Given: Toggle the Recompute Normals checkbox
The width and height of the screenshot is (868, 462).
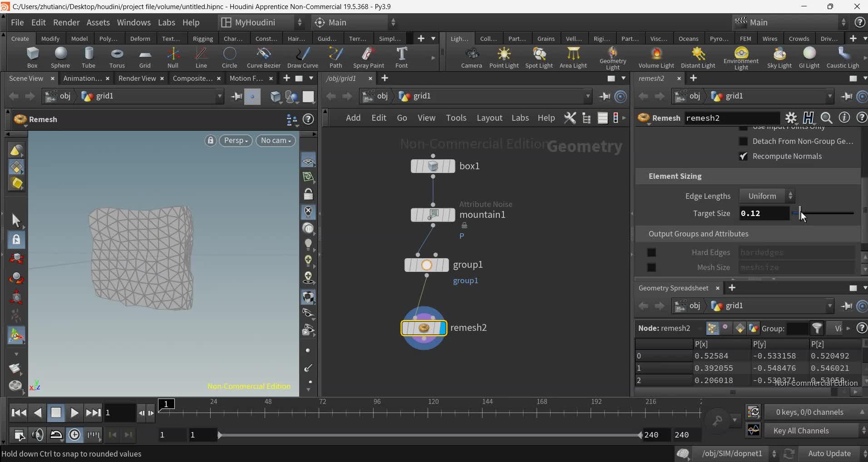Looking at the screenshot, I should point(743,156).
